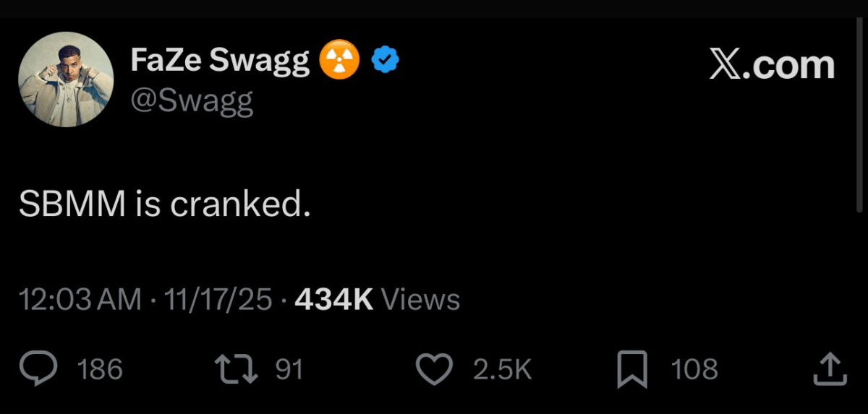Click the 2.5K likes count
The image size is (868, 414).
pyautogui.click(x=502, y=370)
